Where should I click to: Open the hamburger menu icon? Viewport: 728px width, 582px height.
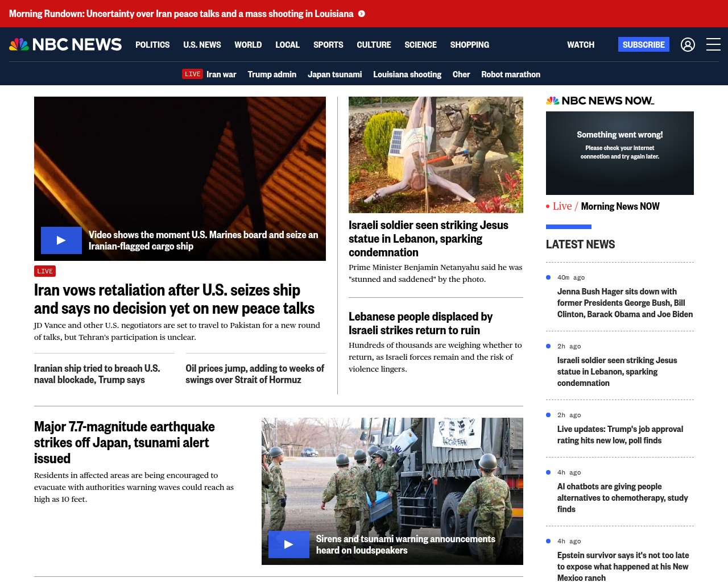713,44
